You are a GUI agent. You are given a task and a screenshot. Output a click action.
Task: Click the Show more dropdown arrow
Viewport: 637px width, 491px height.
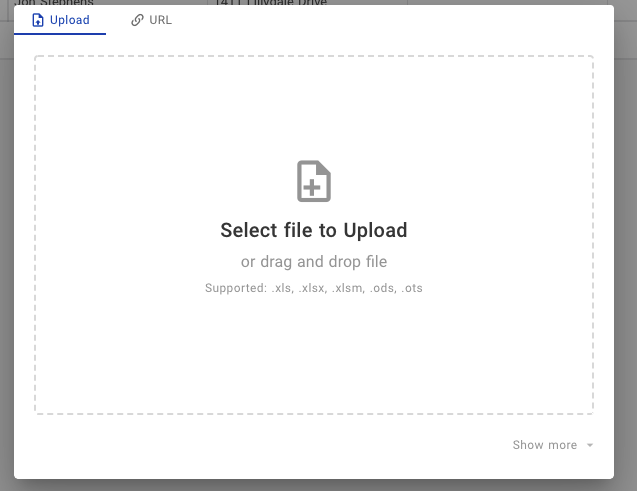[x=590, y=446]
